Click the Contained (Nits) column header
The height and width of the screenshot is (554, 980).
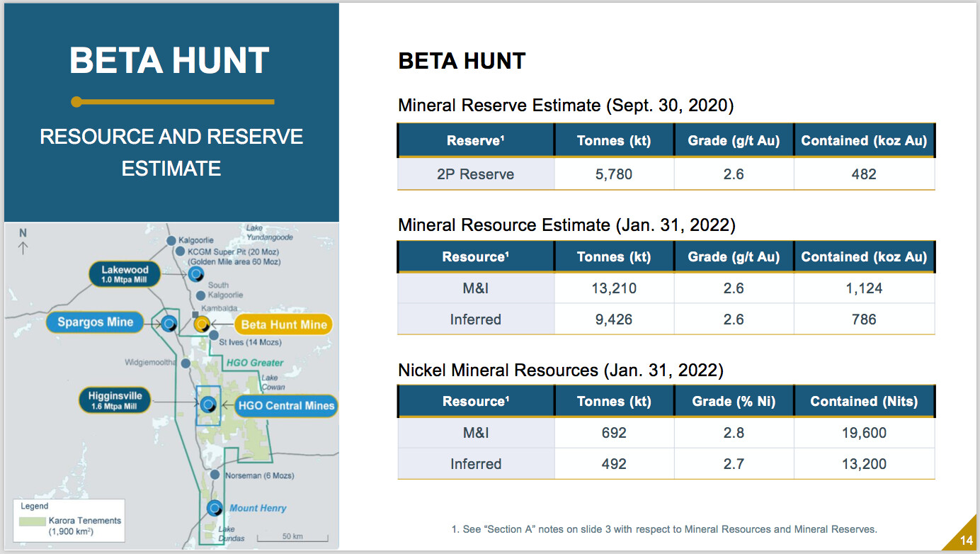pyautogui.click(x=864, y=402)
